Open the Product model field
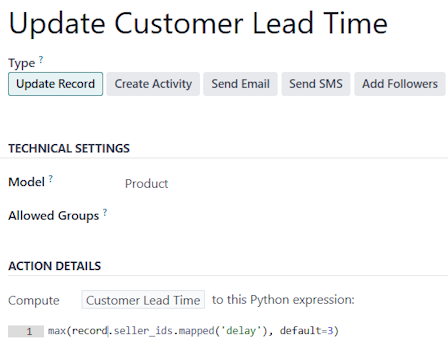The width and height of the screenshot is (448, 363). click(146, 184)
